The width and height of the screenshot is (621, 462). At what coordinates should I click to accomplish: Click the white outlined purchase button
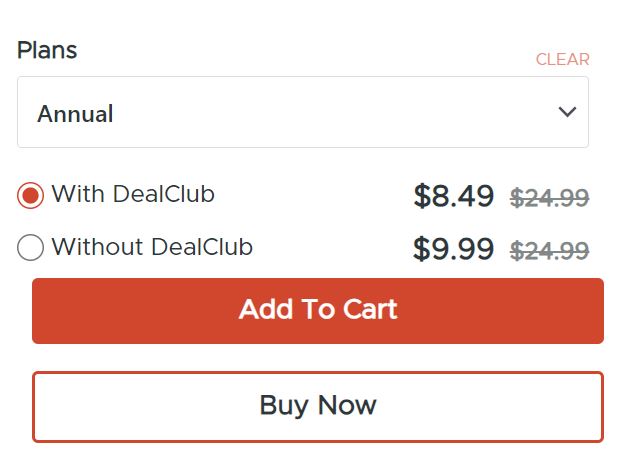(x=318, y=406)
